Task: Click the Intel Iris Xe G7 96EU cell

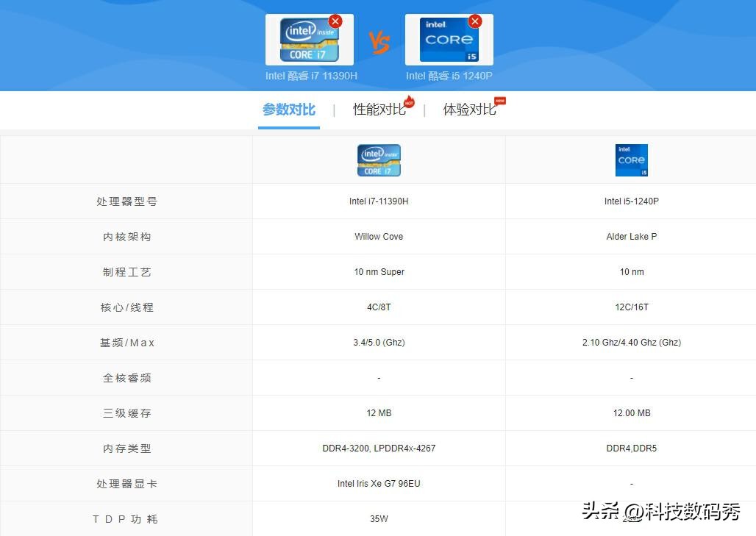Action: pos(379,483)
